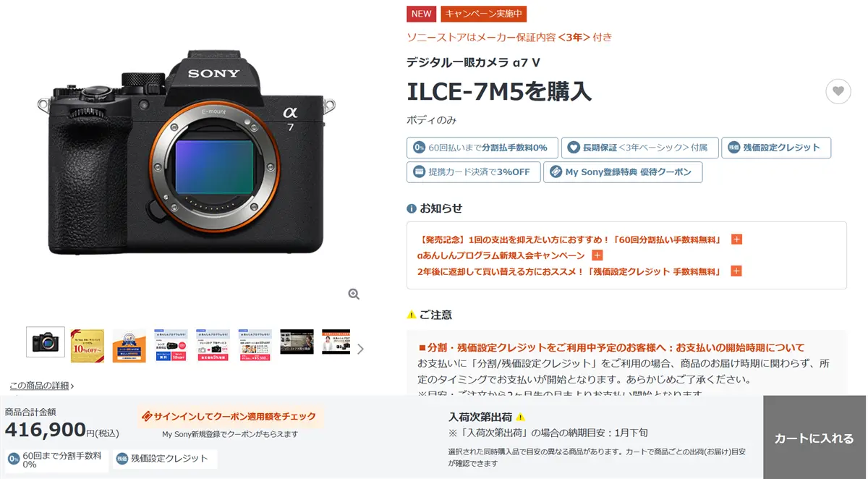Click the NEW label tag
Screen dimensions: 868x479
pos(421,14)
